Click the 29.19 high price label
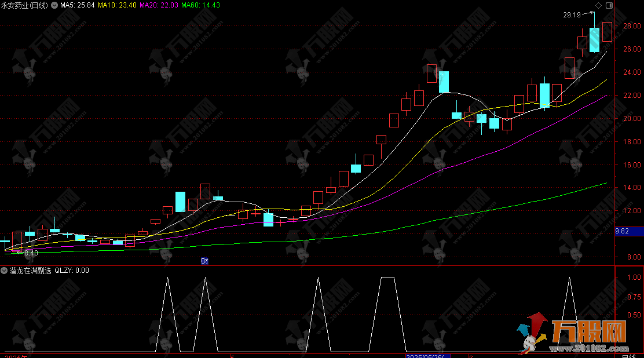Viewport: 644px width, 358px height. pos(572,15)
